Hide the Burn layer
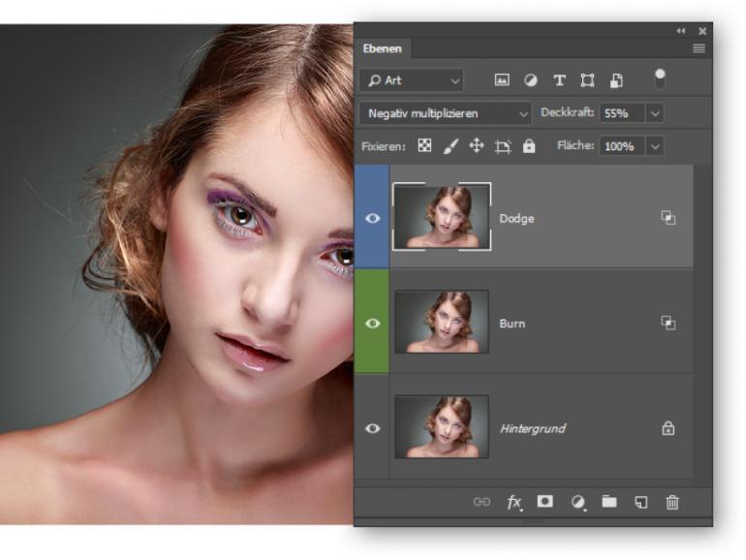Image resolution: width=746 pixels, height=560 pixels. coord(372,323)
